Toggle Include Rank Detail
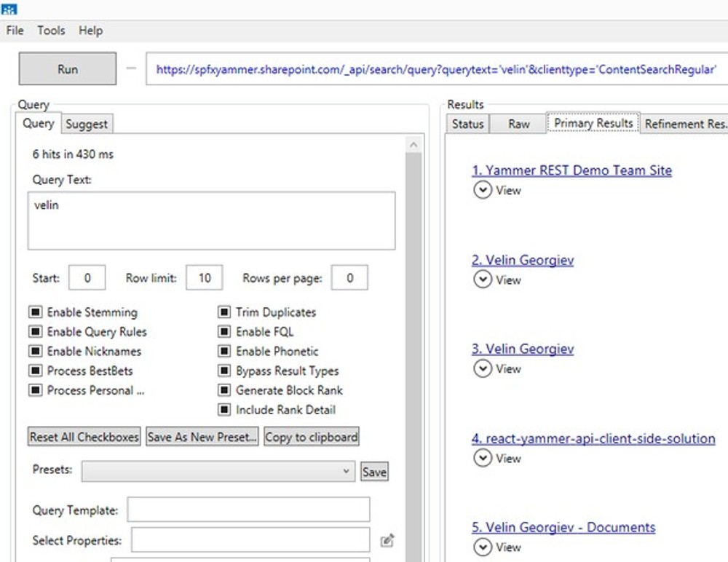This screenshot has width=728, height=562. pyautogui.click(x=224, y=409)
